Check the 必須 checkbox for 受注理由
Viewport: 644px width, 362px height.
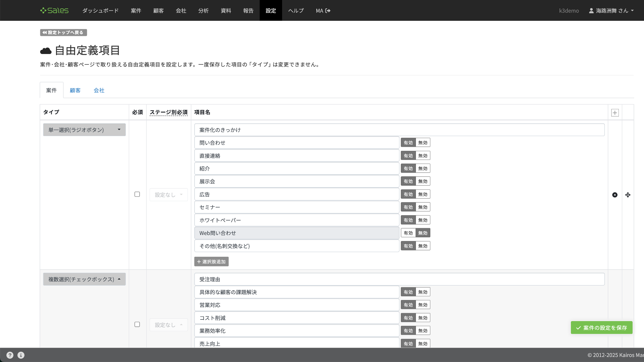pyautogui.click(x=137, y=324)
